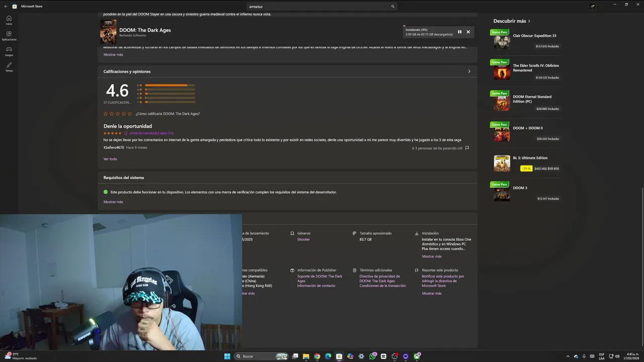Click the search magnifier icon

click(x=393, y=7)
